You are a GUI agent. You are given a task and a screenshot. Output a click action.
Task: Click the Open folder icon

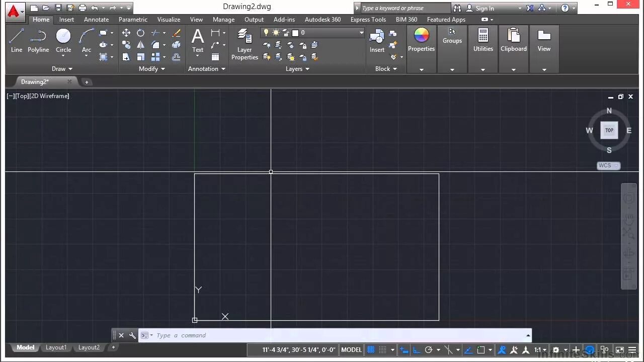point(46,8)
